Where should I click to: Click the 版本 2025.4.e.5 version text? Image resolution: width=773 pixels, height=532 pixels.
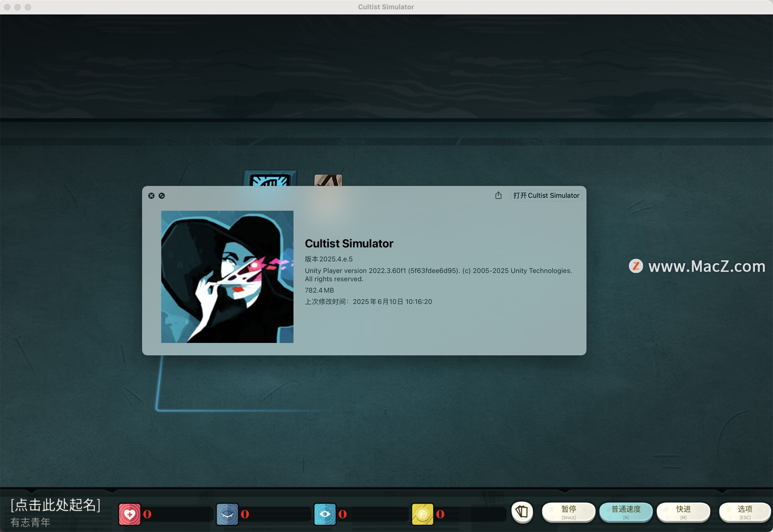[x=329, y=259]
